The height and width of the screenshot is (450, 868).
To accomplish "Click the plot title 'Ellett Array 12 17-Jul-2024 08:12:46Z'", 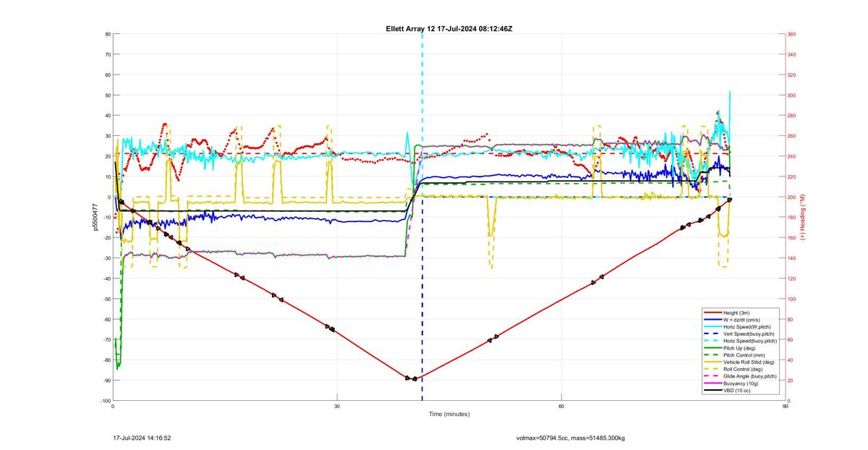I will tap(449, 28).
